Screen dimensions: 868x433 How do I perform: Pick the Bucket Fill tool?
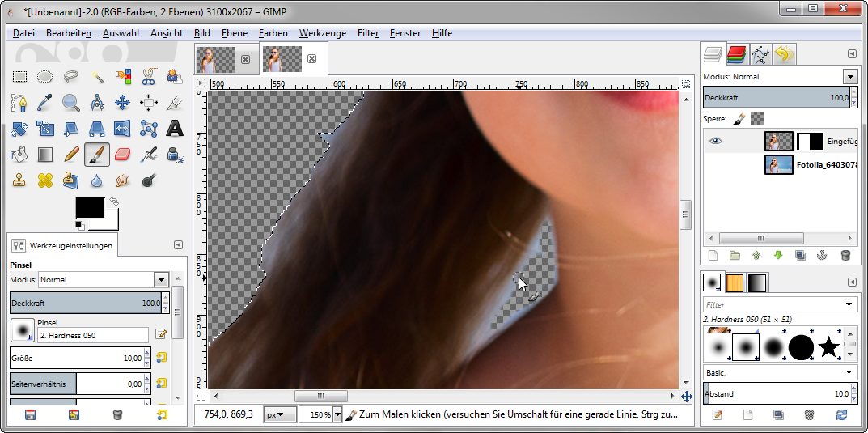click(x=19, y=154)
